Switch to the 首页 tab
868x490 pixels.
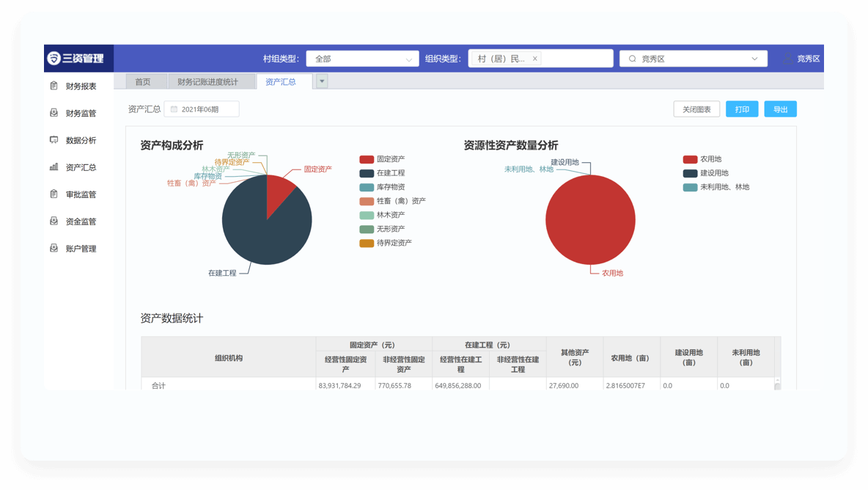[x=143, y=82]
